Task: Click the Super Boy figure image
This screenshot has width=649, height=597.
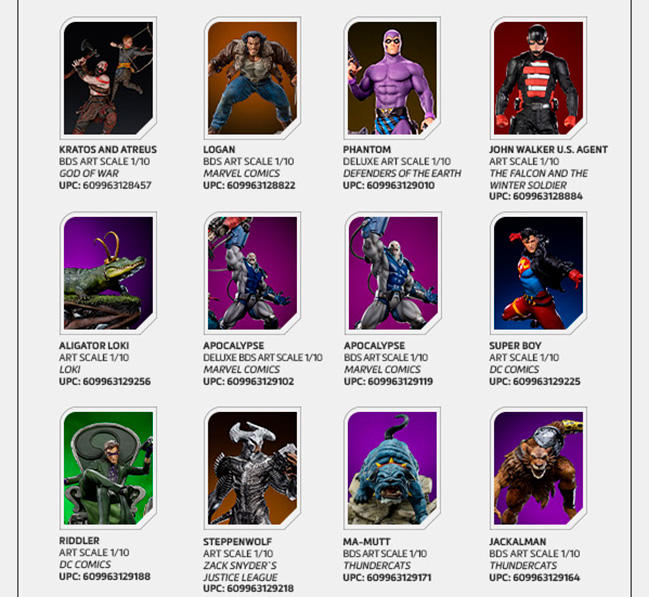Action: pyautogui.click(x=538, y=273)
